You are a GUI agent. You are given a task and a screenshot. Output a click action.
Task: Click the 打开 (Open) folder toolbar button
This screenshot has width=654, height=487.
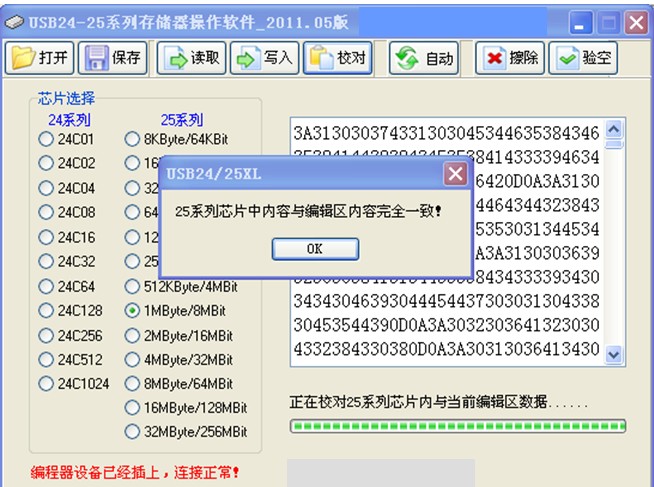[x=40, y=58]
